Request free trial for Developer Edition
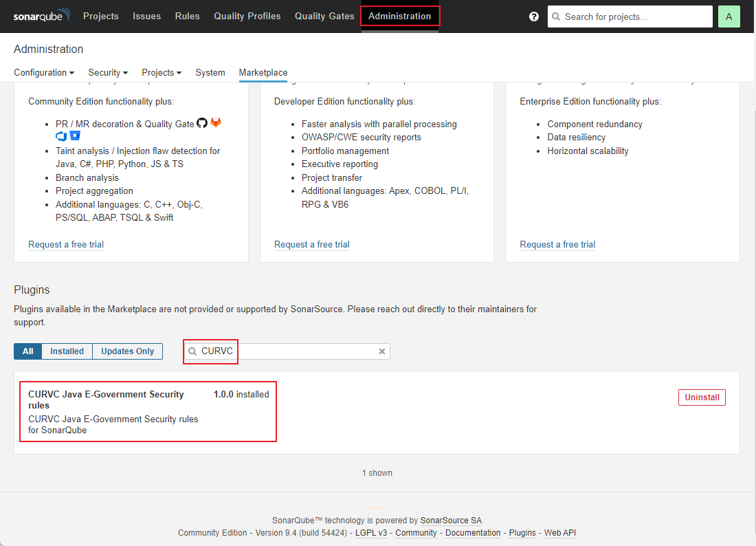The height and width of the screenshot is (546, 756). (x=66, y=245)
